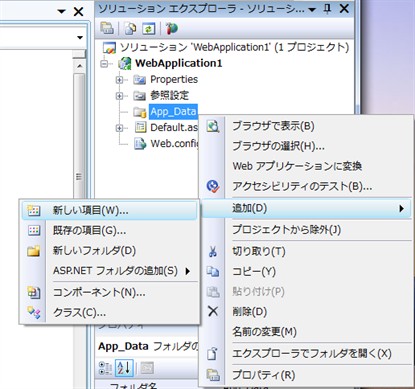Open the combo box dropdown in left pane

[x=80, y=37]
